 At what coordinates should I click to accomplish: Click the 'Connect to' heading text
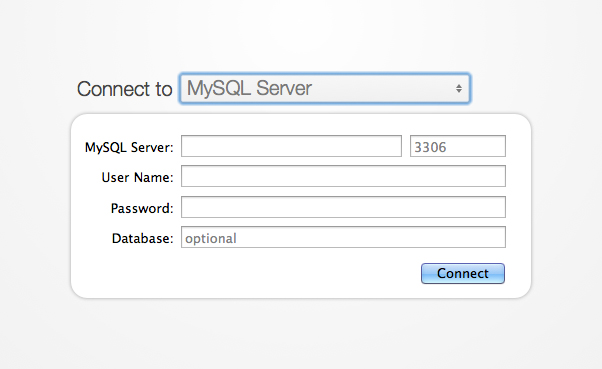click(124, 89)
